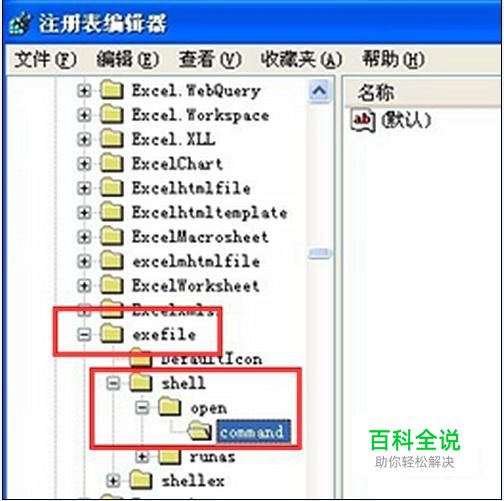Open the 收藏夹(A) menu
504x501 pixels.
301,60
